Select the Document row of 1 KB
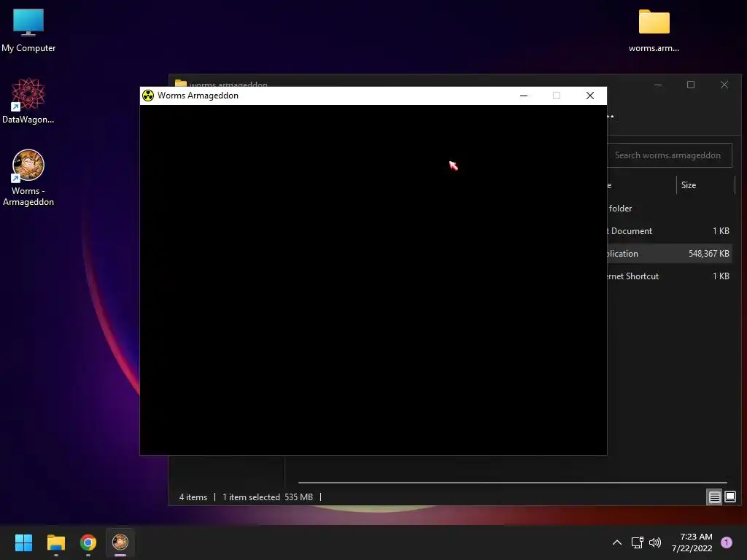747x560 pixels. (x=670, y=231)
